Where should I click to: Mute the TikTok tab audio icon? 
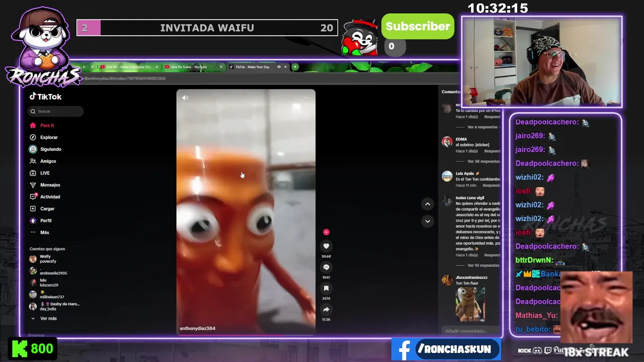pos(278,67)
